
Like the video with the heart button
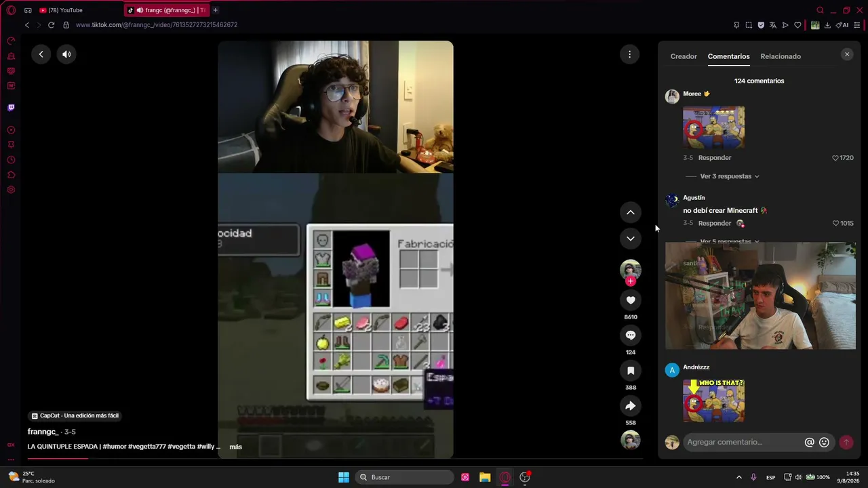click(x=631, y=300)
